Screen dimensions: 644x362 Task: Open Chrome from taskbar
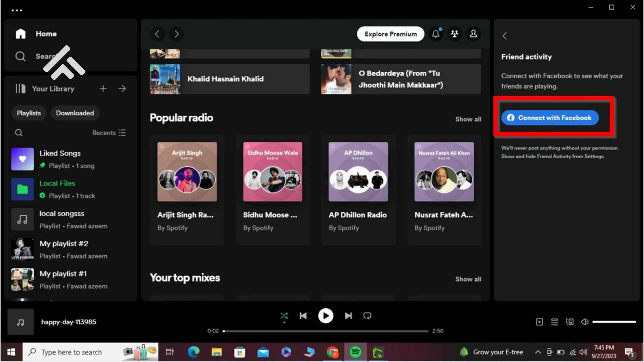[333, 352]
